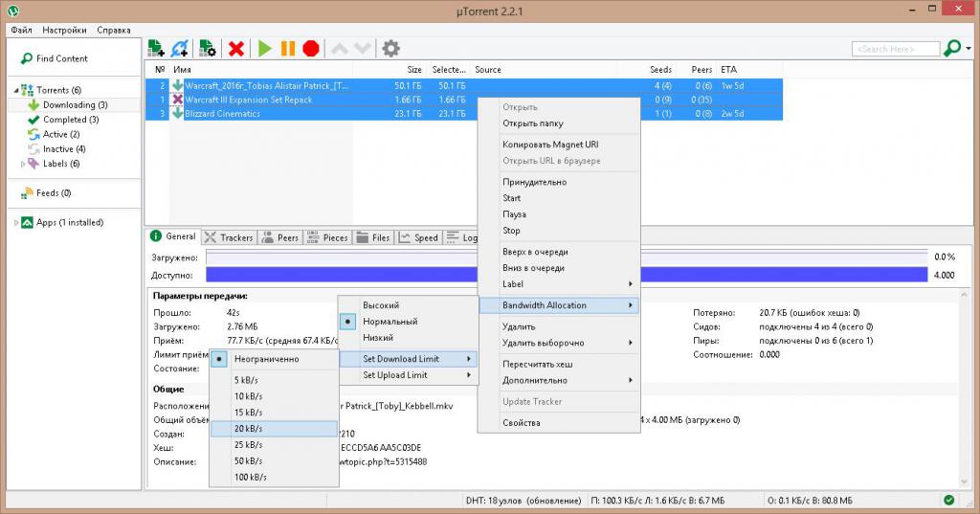Open the Настройки menu
The width and height of the screenshot is (980, 514).
64,30
